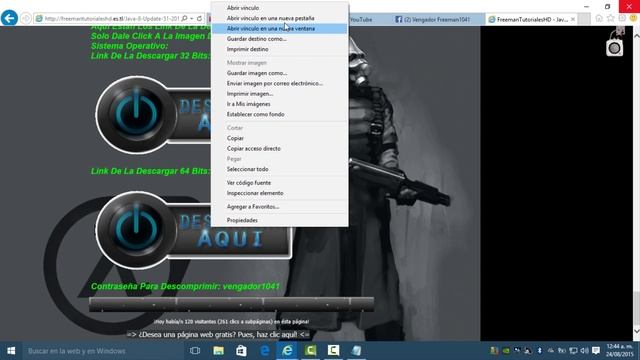This screenshot has height=360, width=640.
Task: Open the white Camtasia recorder taskbar icon
Action: click(333, 351)
